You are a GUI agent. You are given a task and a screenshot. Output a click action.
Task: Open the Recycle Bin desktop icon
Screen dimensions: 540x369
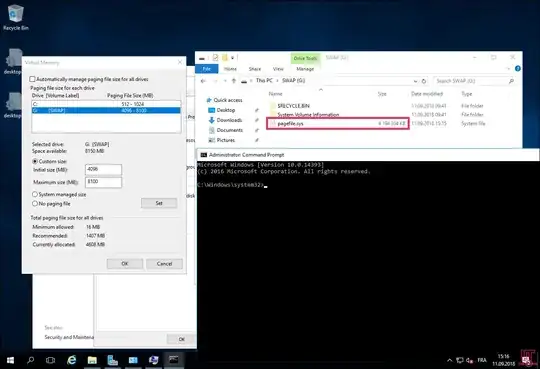(x=15, y=17)
